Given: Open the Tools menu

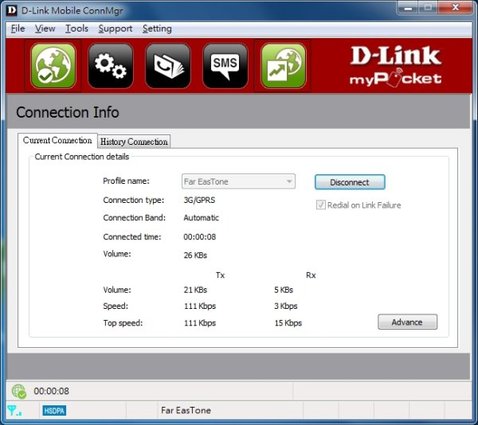Looking at the screenshot, I should (x=77, y=29).
